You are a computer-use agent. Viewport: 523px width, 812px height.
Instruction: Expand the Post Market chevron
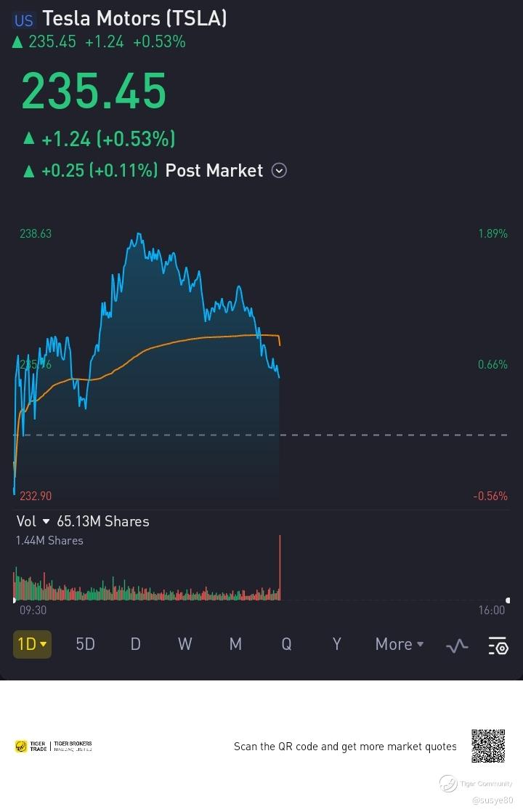pos(279,170)
